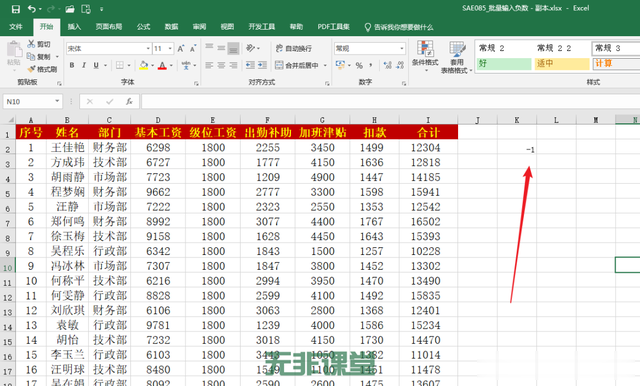Open Format as Table (套用表格格式)
640x386 pixels.
[456, 57]
